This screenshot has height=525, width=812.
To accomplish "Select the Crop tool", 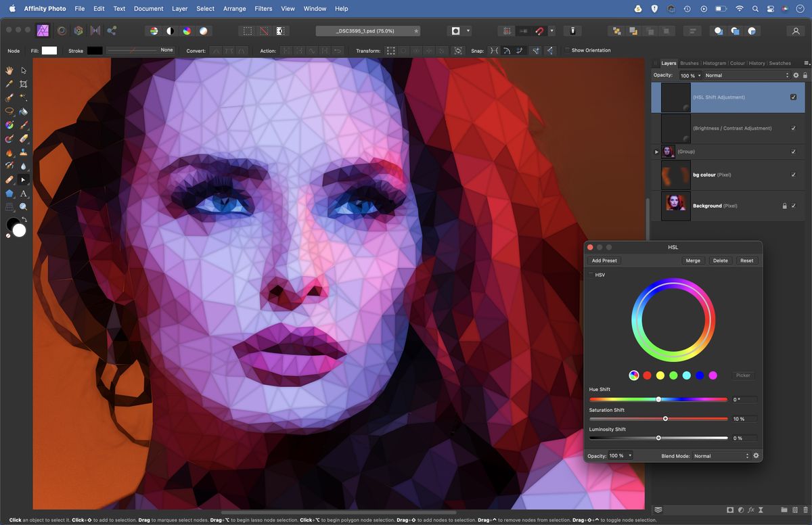I will 22,84.
